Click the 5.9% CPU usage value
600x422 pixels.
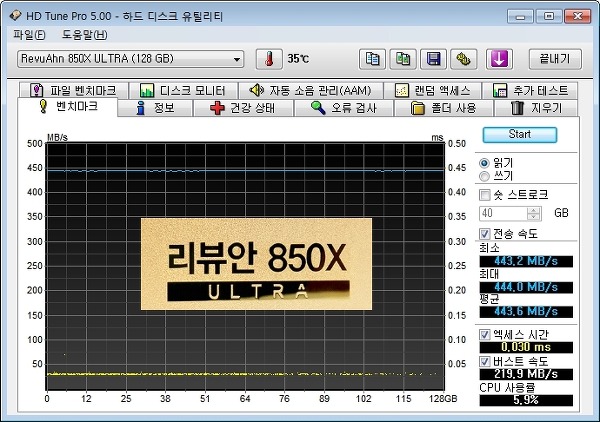pos(526,400)
